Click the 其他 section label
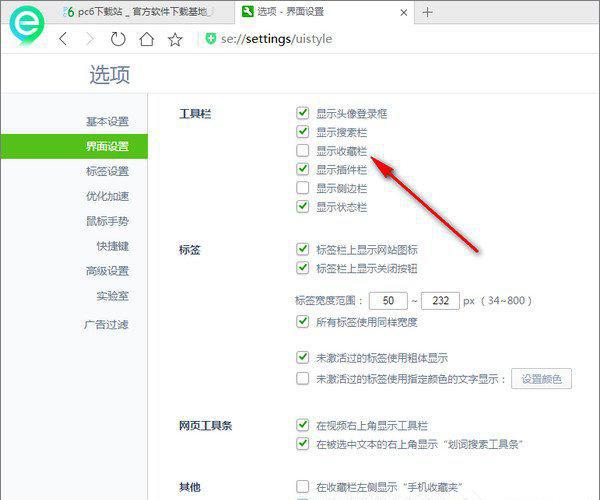Viewport: 600px width, 500px height. [189, 487]
